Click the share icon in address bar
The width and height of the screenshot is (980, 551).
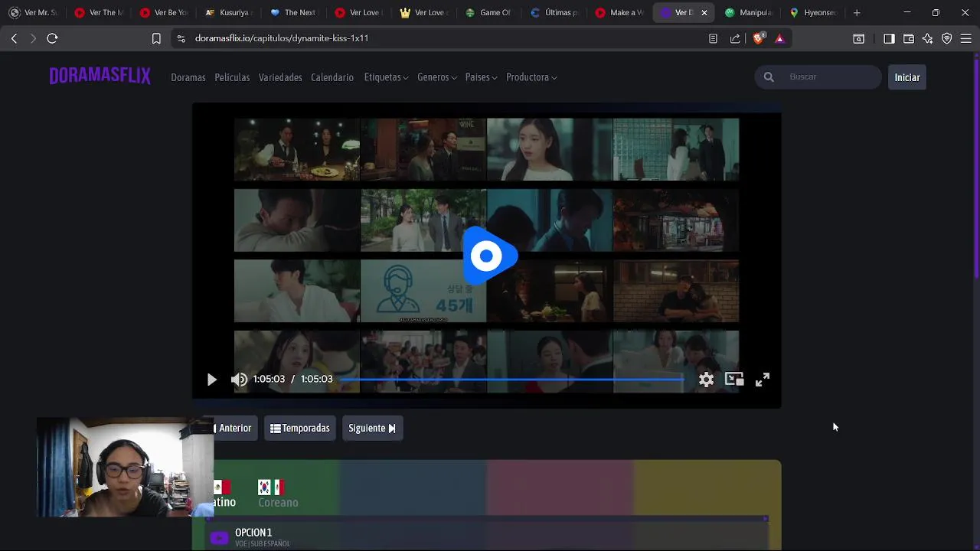(x=735, y=38)
